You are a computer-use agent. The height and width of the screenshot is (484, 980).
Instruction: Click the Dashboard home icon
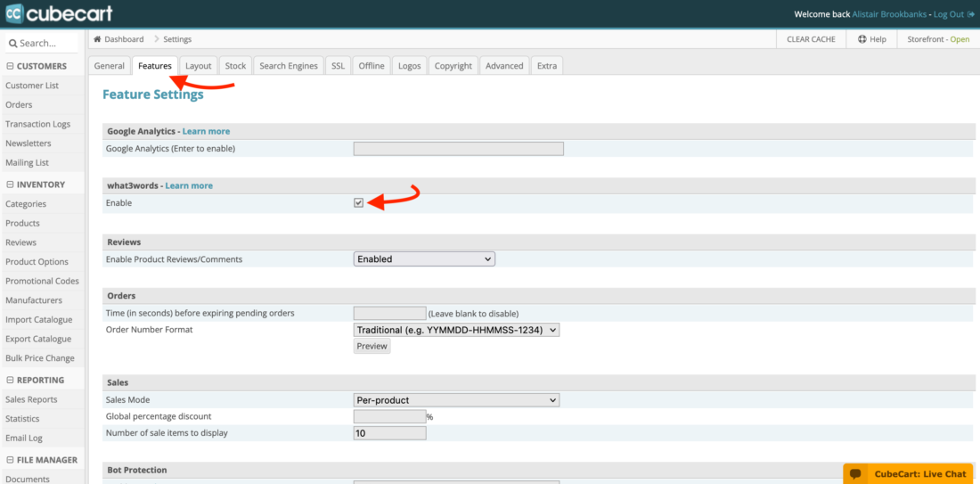(x=97, y=39)
